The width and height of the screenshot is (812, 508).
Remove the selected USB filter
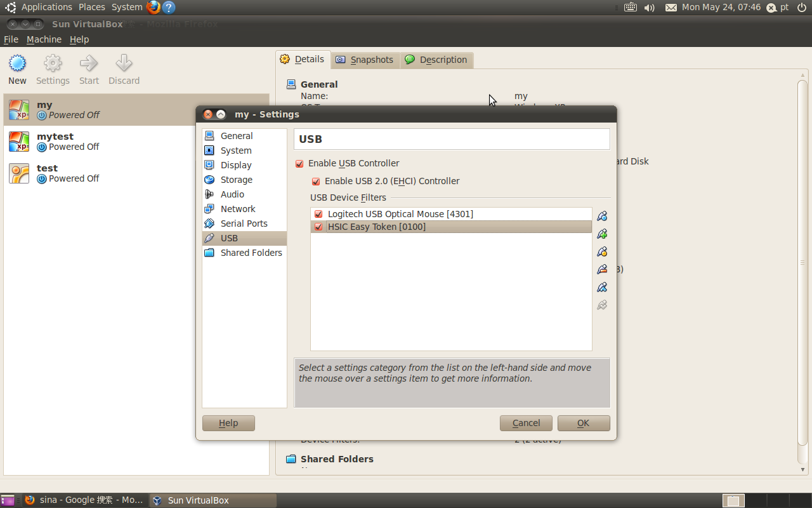point(602,269)
